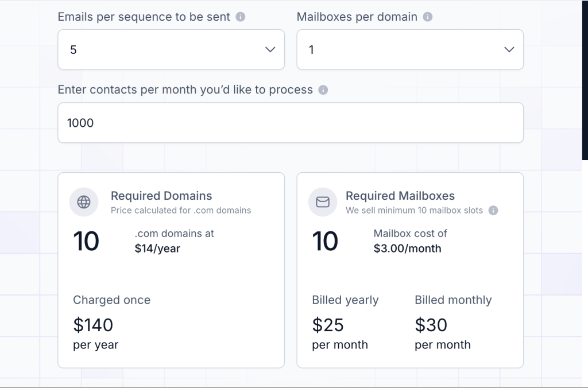This screenshot has width=588, height=388.
Task: Click the Billed yearly pricing option
Action: (345, 300)
